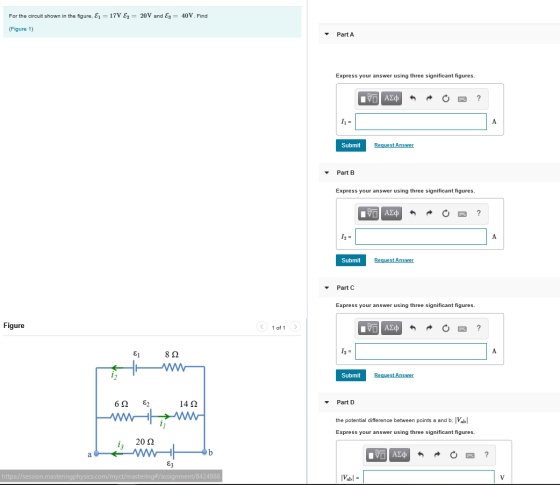Reset Part C answer field
560x485 pixels.
(x=446, y=328)
